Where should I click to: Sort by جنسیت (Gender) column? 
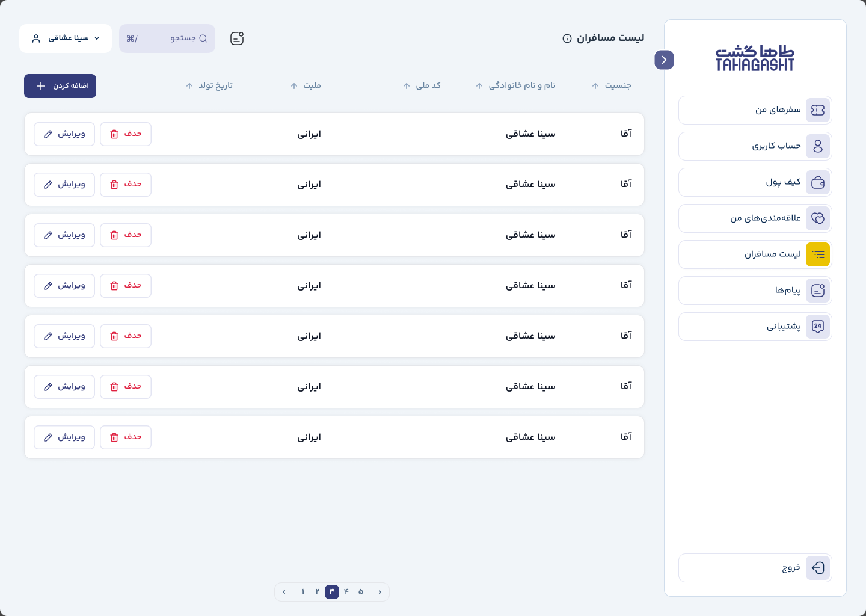click(612, 85)
